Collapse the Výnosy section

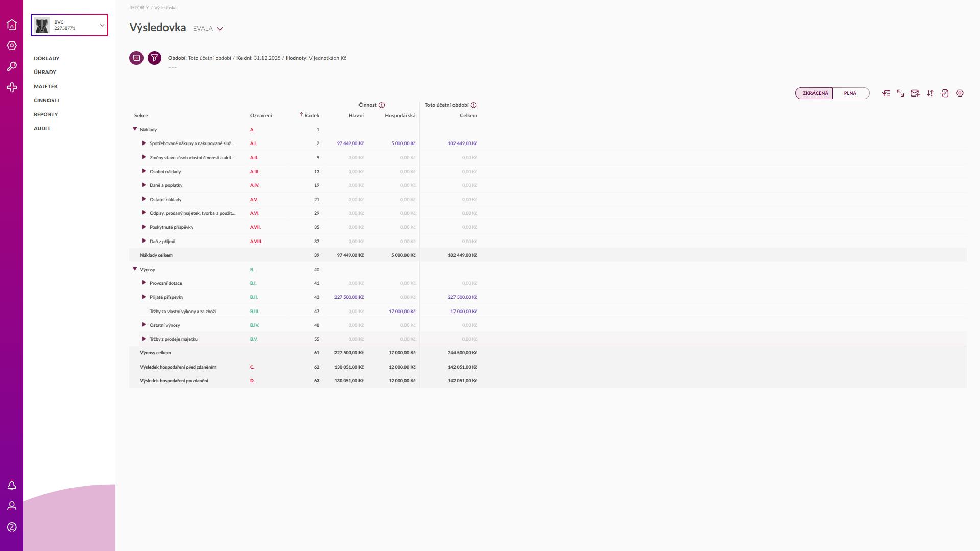click(x=135, y=269)
